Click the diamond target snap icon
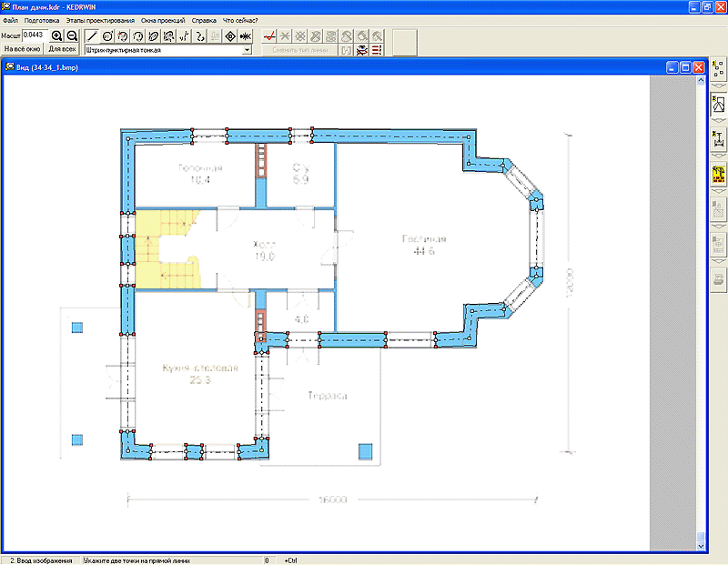 pos(230,36)
